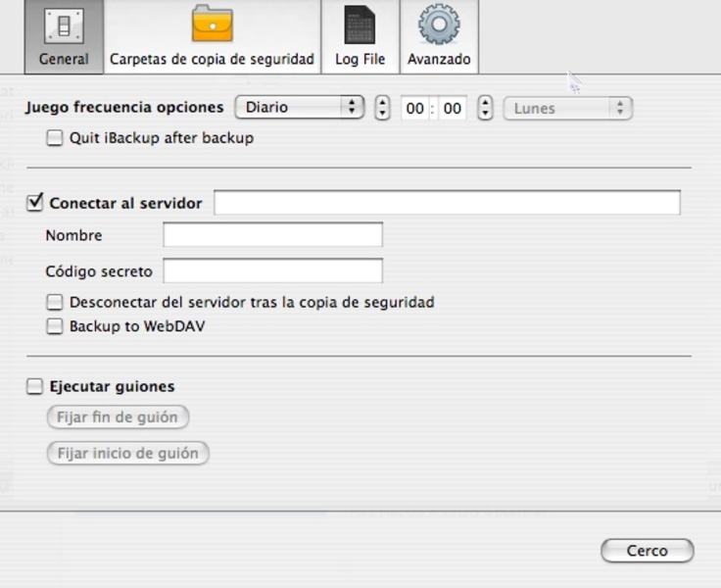
Task: Focus the server address text field
Action: 447,203
